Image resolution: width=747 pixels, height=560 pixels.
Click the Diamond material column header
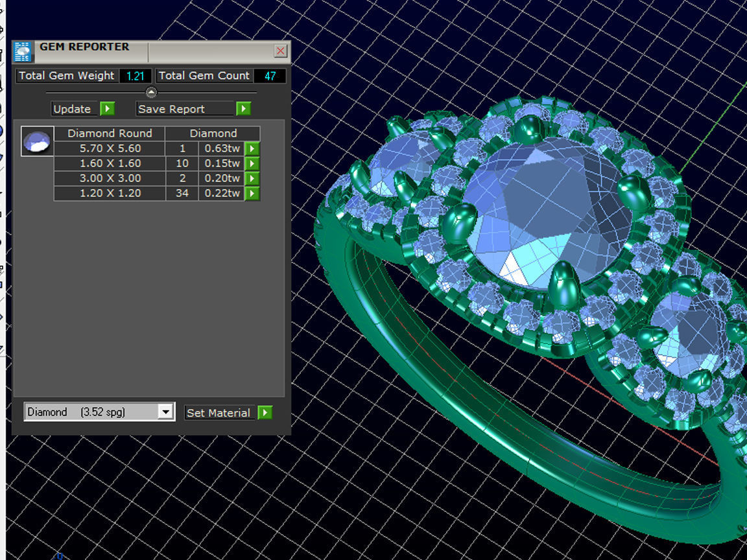click(x=213, y=134)
